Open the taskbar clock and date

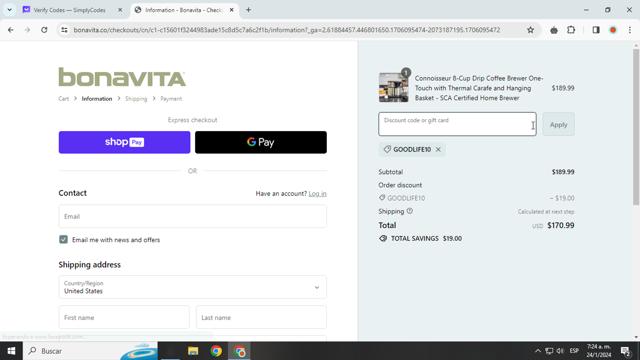599,351
